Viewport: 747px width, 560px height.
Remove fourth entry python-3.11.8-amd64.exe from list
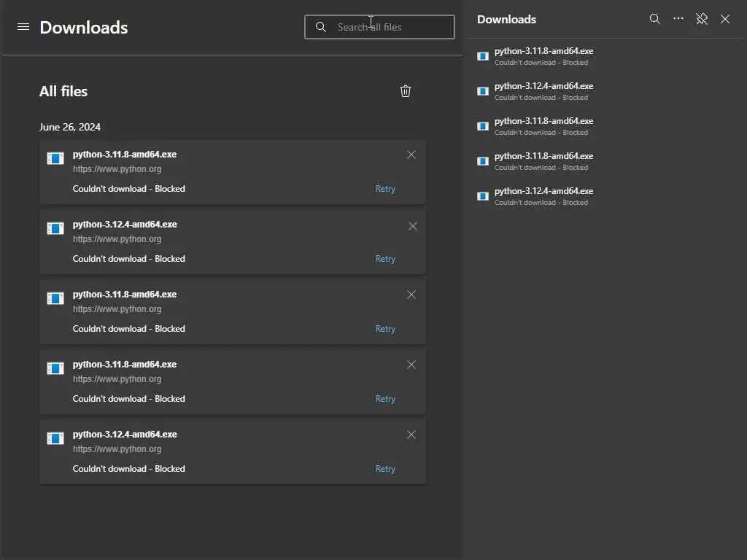411,365
